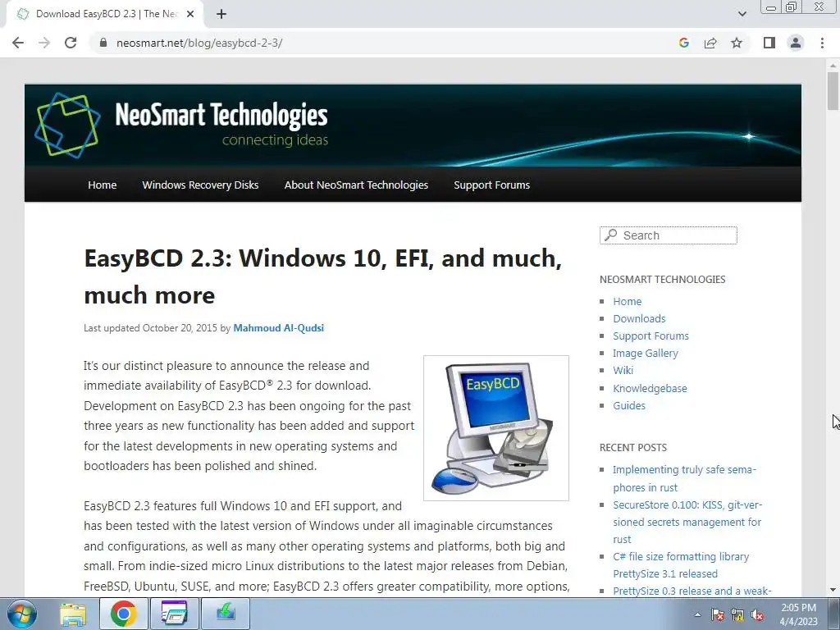Click the network tray icon
The width and height of the screenshot is (840, 630).
point(737,615)
